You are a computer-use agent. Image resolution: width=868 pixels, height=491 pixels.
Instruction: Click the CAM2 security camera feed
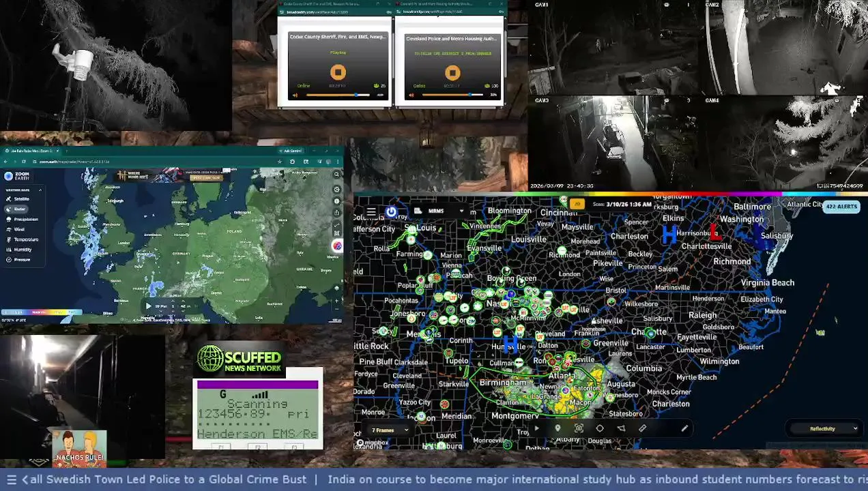(785, 48)
